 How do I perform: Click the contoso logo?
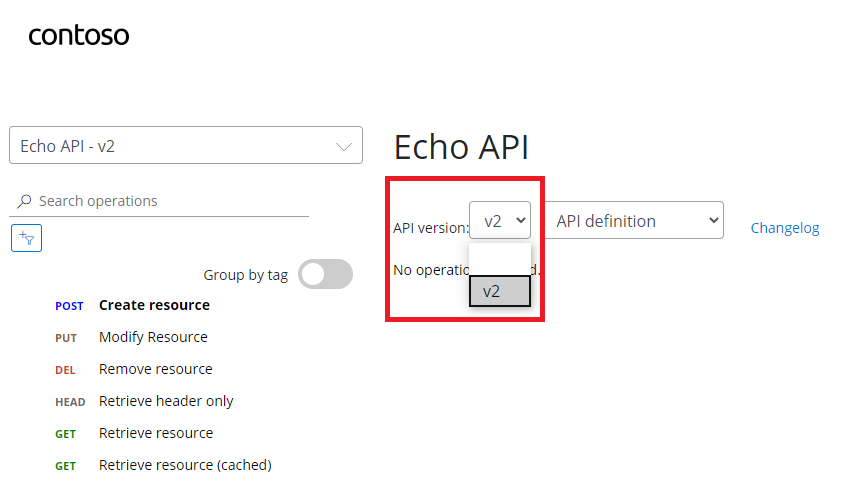(79, 36)
